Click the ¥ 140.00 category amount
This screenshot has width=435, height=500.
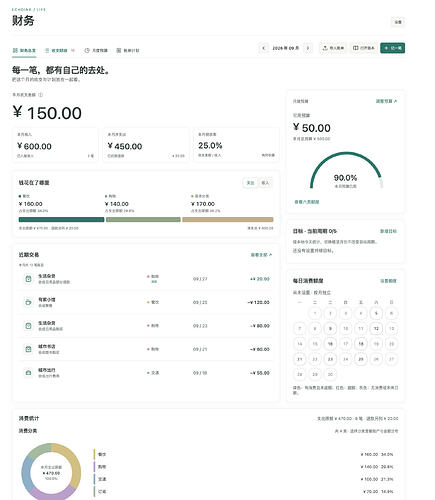[x=117, y=204]
